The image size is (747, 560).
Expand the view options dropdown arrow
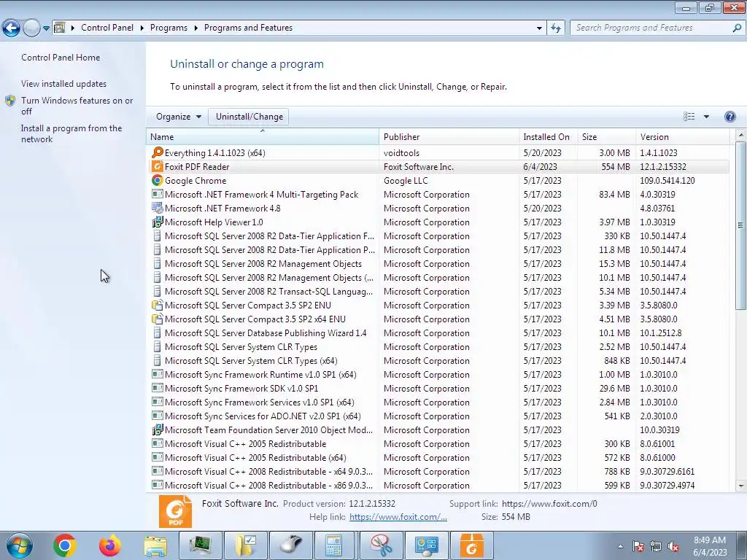[706, 117]
